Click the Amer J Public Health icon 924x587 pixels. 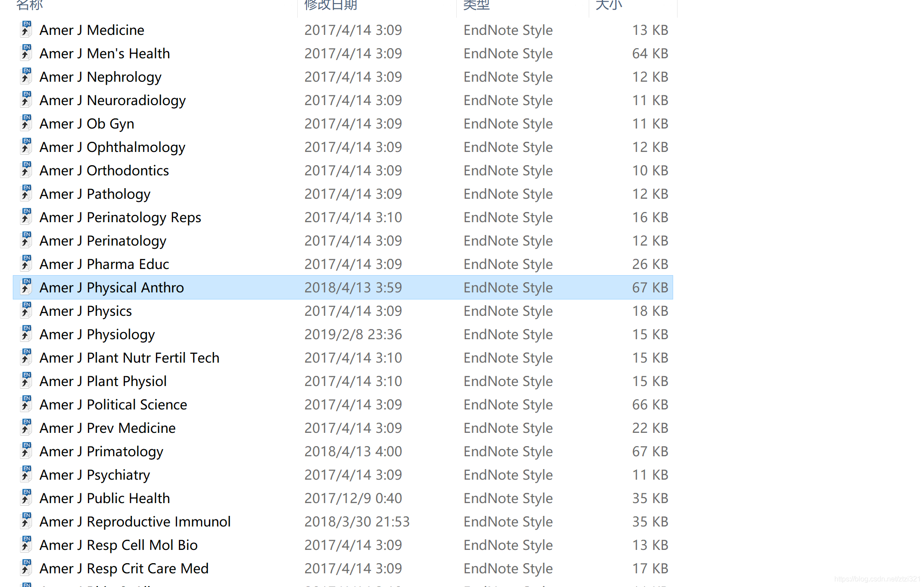[26, 498]
